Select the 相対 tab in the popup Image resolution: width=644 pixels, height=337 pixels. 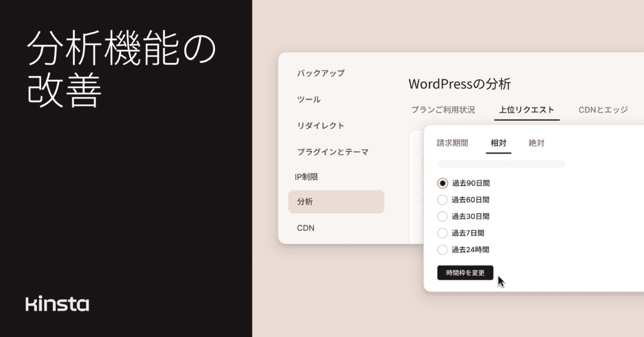tap(499, 143)
